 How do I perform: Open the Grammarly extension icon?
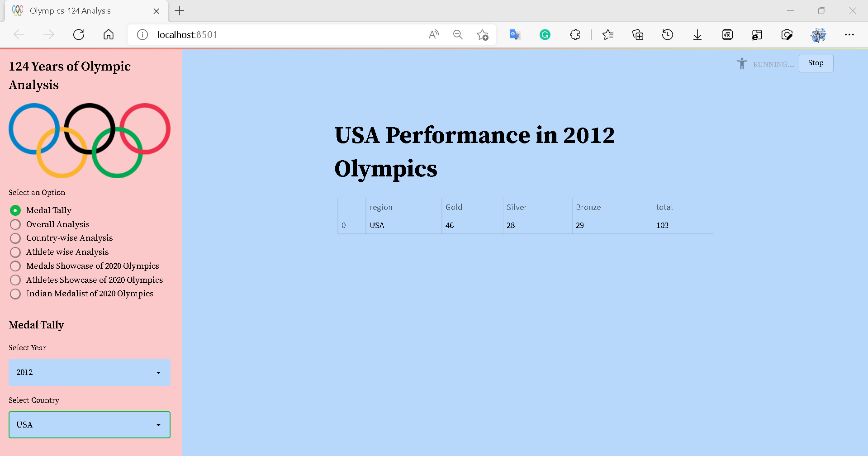point(545,35)
